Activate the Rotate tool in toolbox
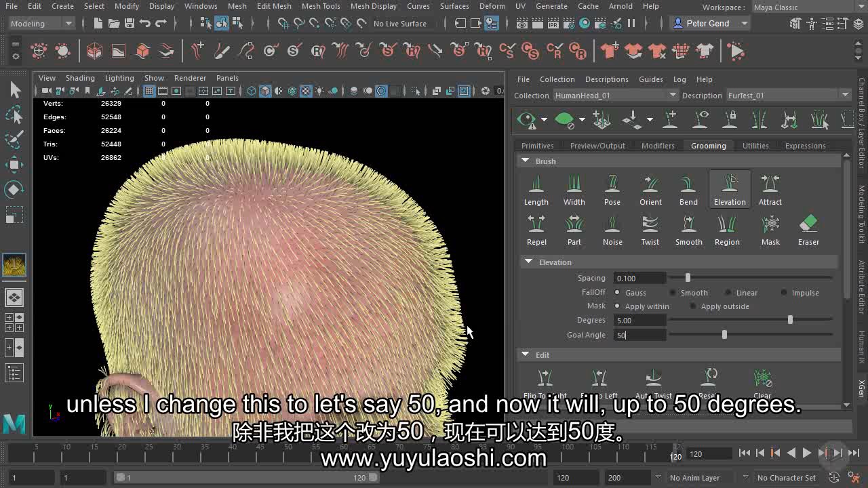The width and height of the screenshot is (868, 488). [14, 189]
